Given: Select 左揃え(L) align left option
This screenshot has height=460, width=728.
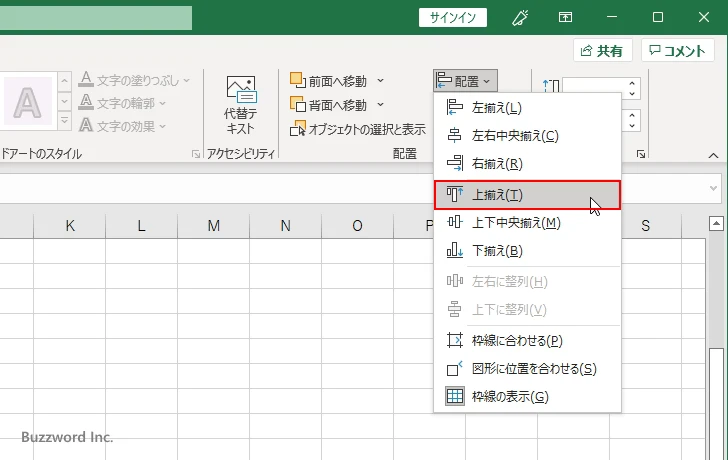Looking at the screenshot, I should pyautogui.click(x=527, y=108).
